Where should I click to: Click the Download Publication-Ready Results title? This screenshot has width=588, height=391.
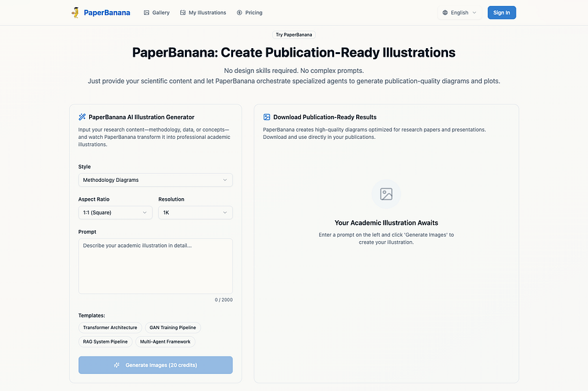325,117
